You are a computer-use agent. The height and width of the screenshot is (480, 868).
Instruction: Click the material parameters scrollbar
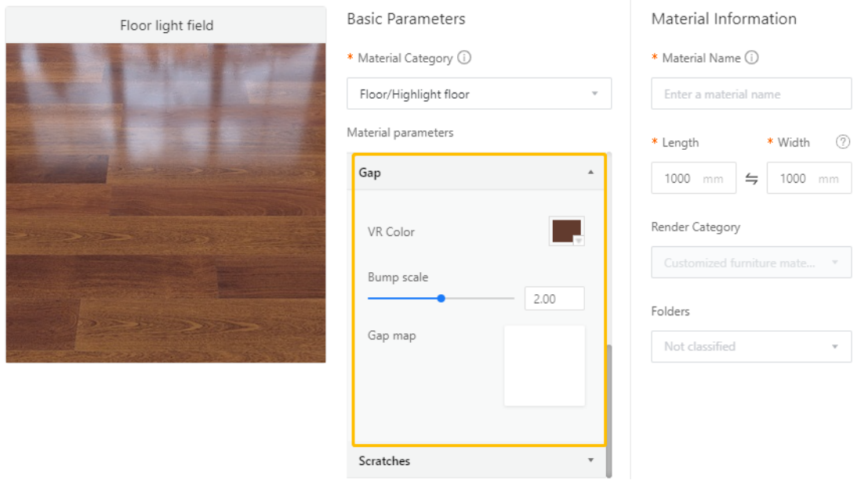[x=608, y=408]
